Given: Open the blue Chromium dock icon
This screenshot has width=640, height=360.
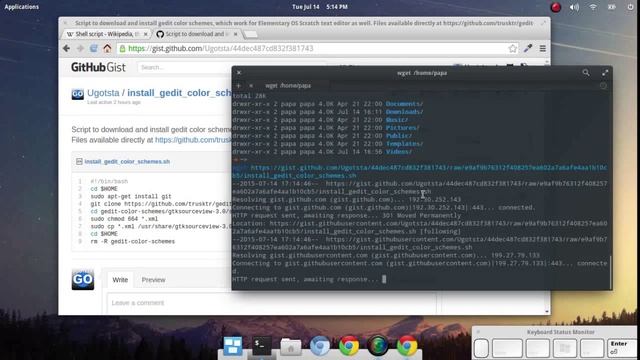Looking at the screenshot, I should tap(320, 346).
